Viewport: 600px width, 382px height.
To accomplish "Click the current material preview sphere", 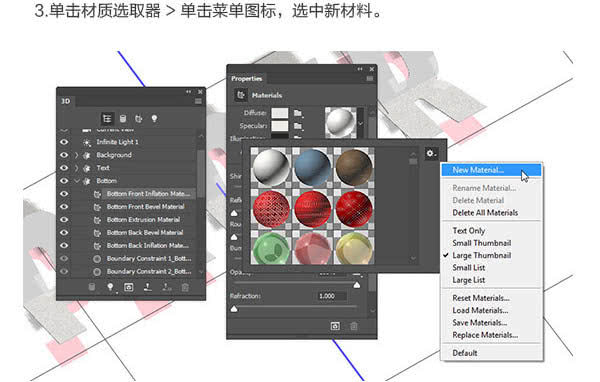I will click(x=341, y=122).
